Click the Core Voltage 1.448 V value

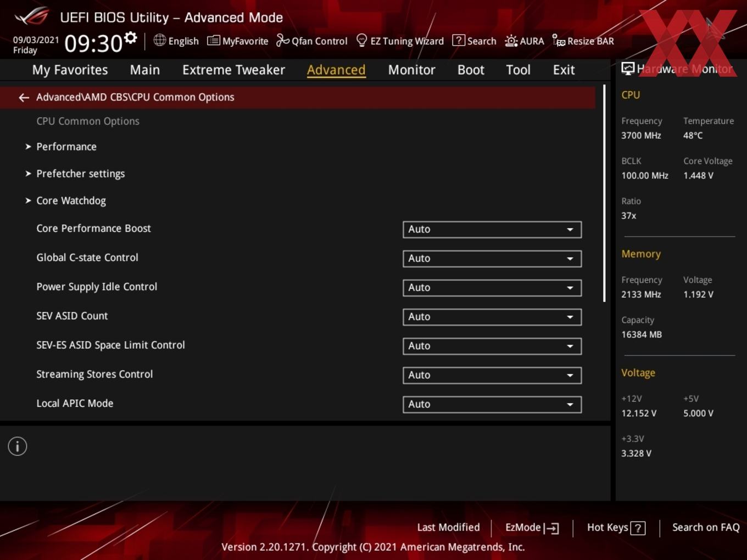[698, 176]
